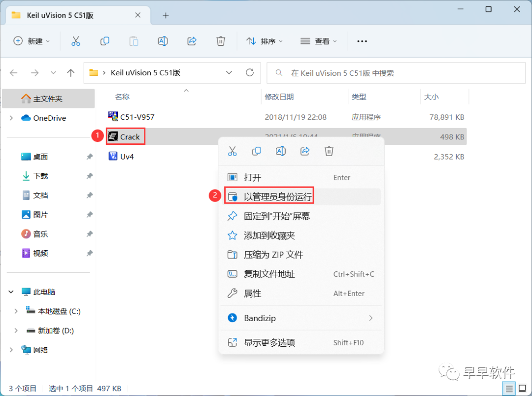Click the Copy icon in the toolbar
This screenshot has height=396, width=532.
104,41
